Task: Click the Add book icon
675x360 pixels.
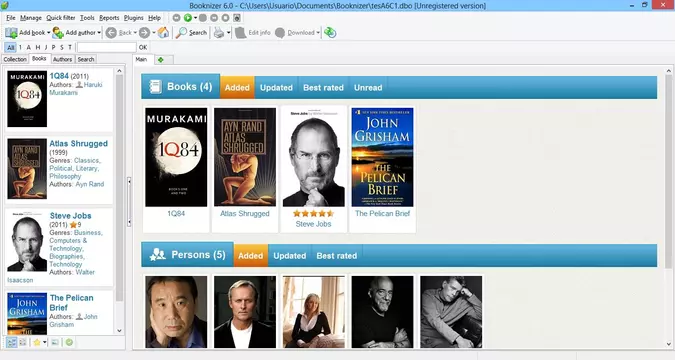Action: point(11,33)
